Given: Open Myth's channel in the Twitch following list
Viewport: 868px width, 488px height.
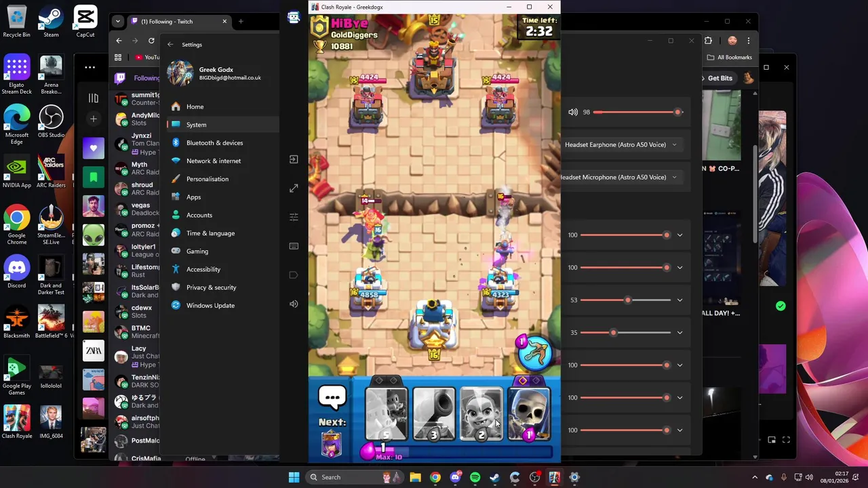Looking at the screenshot, I should point(136,168).
